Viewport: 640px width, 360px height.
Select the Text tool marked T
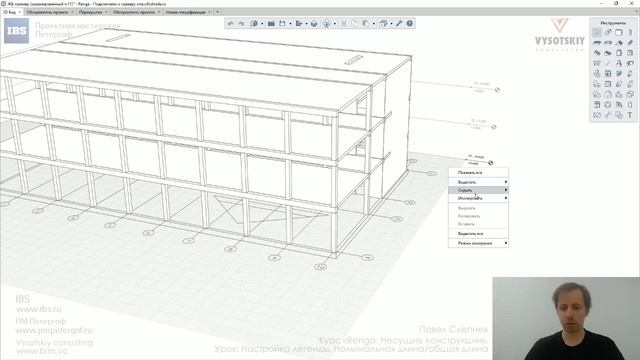click(x=630, y=115)
